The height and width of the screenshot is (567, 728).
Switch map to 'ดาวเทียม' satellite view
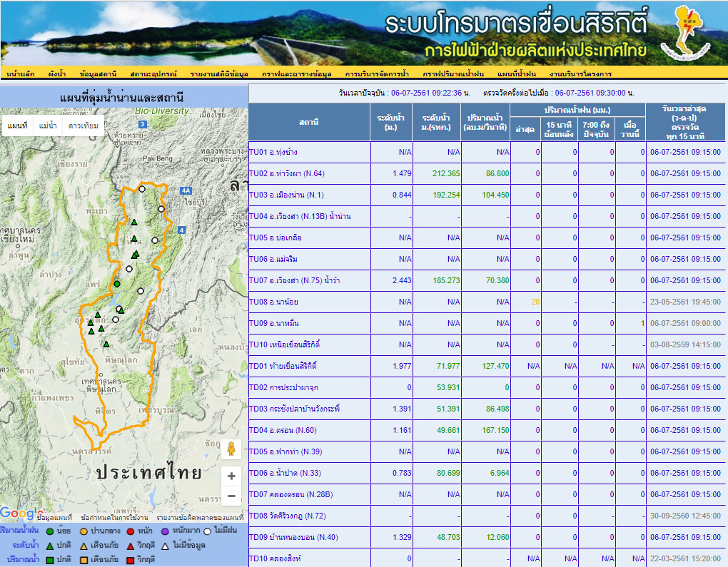pyautogui.click(x=83, y=126)
